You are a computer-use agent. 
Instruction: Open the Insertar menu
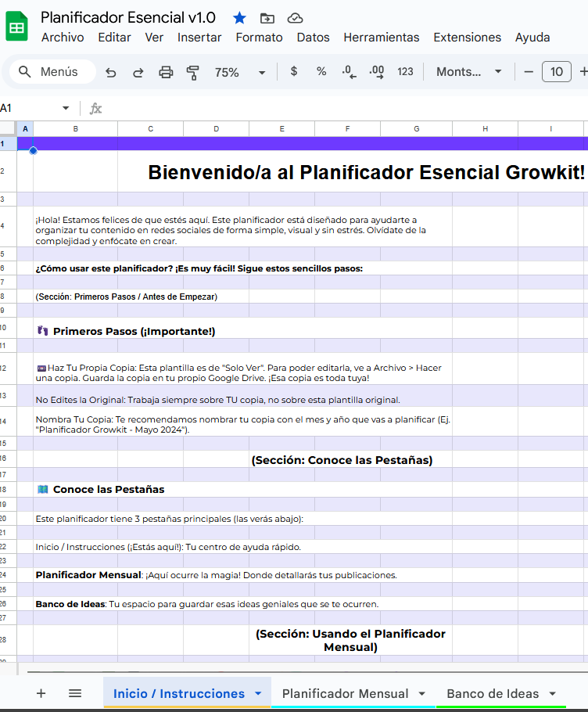(x=199, y=38)
